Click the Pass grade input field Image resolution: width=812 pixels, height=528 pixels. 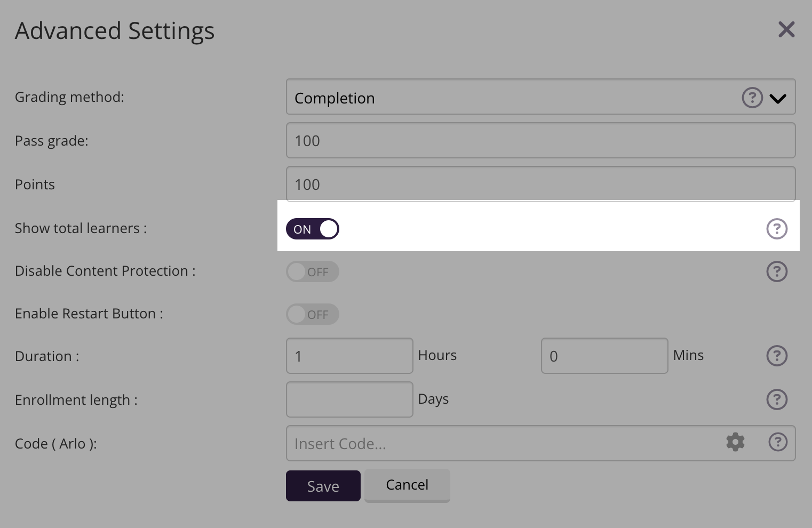pyautogui.click(x=540, y=141)
